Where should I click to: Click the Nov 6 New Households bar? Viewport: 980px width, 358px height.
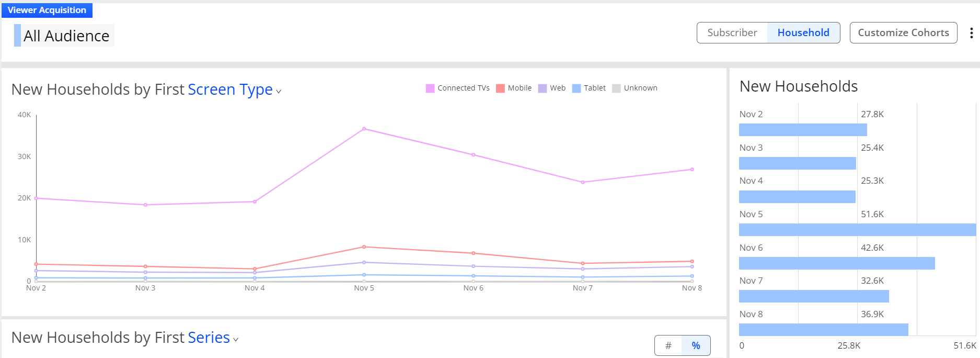[837, 263]
